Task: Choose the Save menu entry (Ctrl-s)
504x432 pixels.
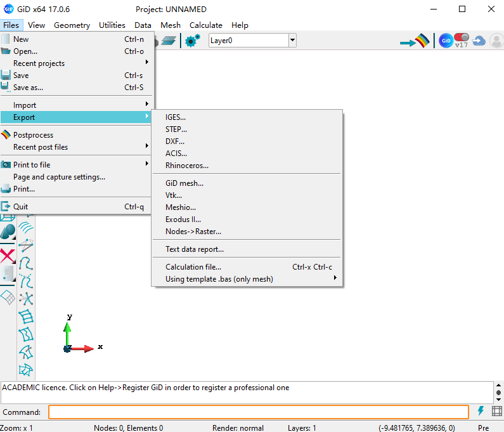Action: coord(76,75)
